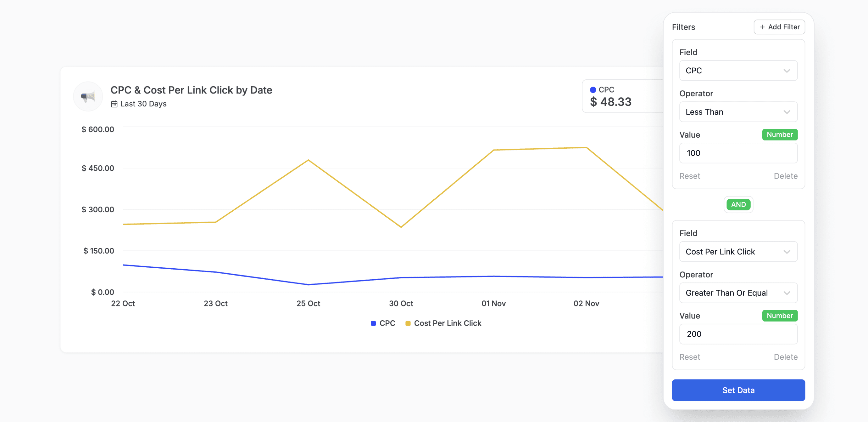This screenshot has height=422, width=868.
Task: Click the green Number badge for second filter
Action: click(x=780, y=316)
